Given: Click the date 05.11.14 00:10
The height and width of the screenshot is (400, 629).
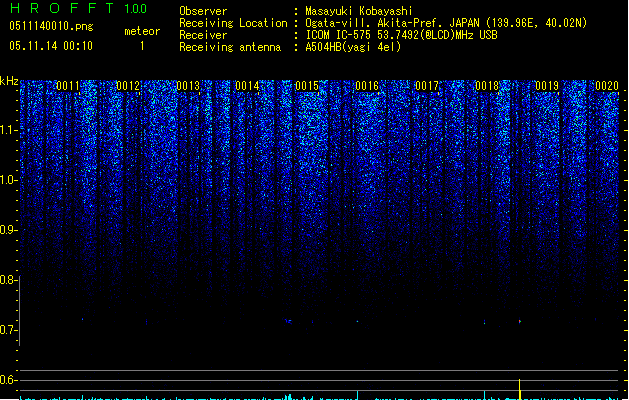Looking at the screenshot, I should 51,46.
